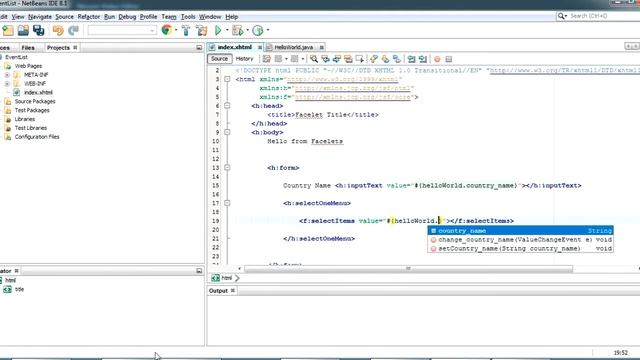Switch to the HelloWorld.java editor tab

click(x=293, y=47)
